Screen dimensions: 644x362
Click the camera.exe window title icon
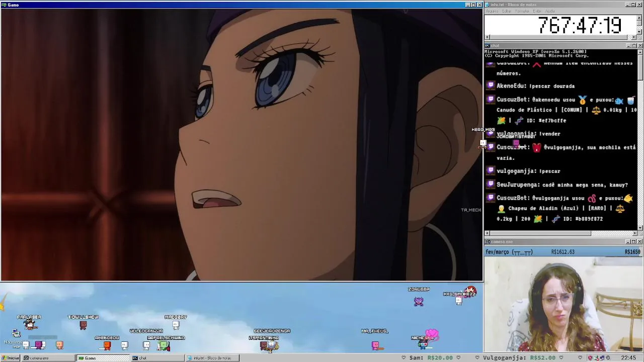click(x=487, y=242)
